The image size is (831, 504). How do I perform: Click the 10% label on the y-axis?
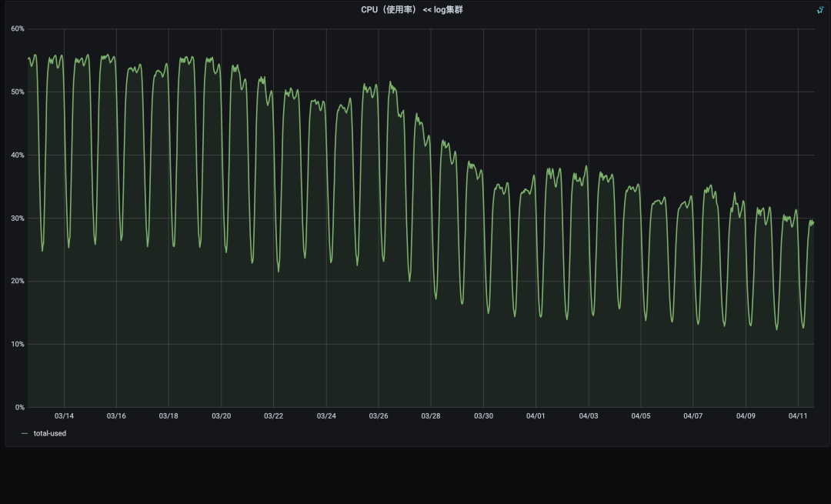click(18, 345)
